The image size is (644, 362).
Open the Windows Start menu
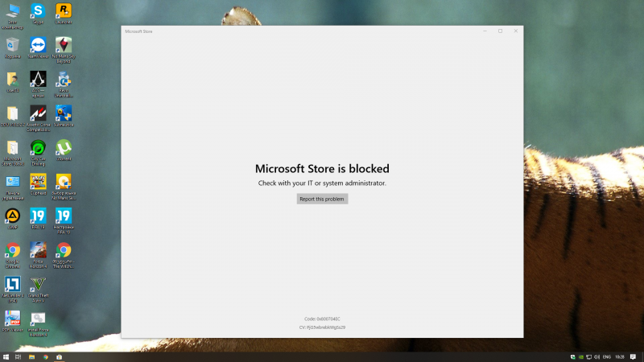pos(6,356)
